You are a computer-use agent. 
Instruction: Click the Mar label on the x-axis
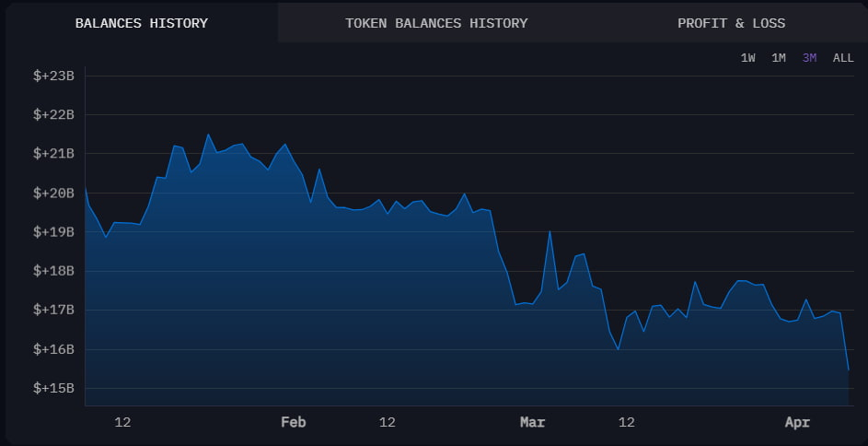[x=532, y=422]
